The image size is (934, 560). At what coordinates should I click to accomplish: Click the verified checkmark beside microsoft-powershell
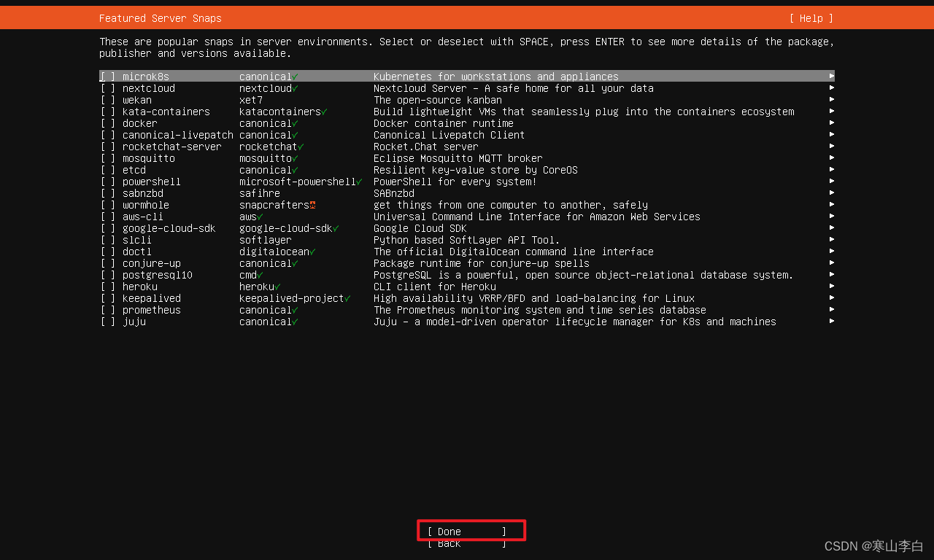pyautogui.click(x=359, y=182)
